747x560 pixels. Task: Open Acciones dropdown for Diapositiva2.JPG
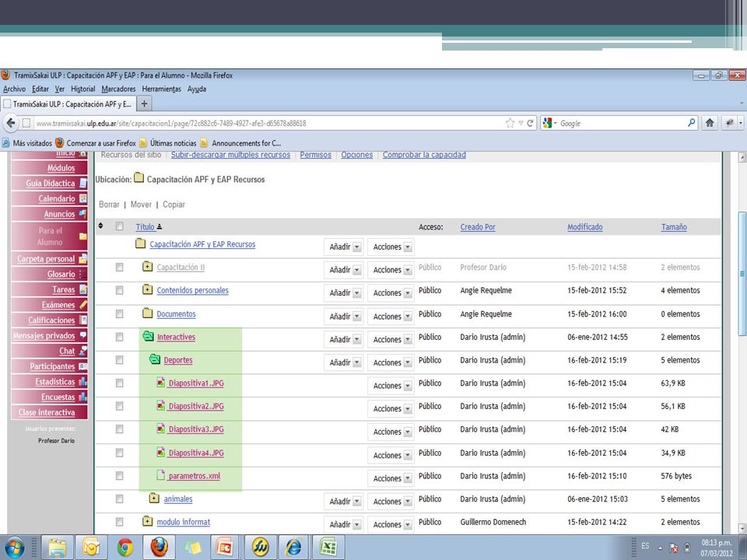point(390,408)
